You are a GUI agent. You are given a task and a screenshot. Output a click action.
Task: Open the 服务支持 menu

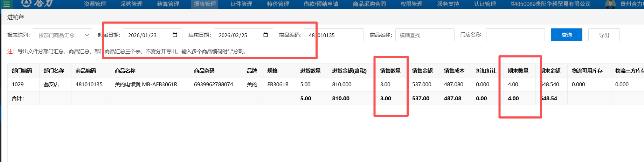coord(448,4)
